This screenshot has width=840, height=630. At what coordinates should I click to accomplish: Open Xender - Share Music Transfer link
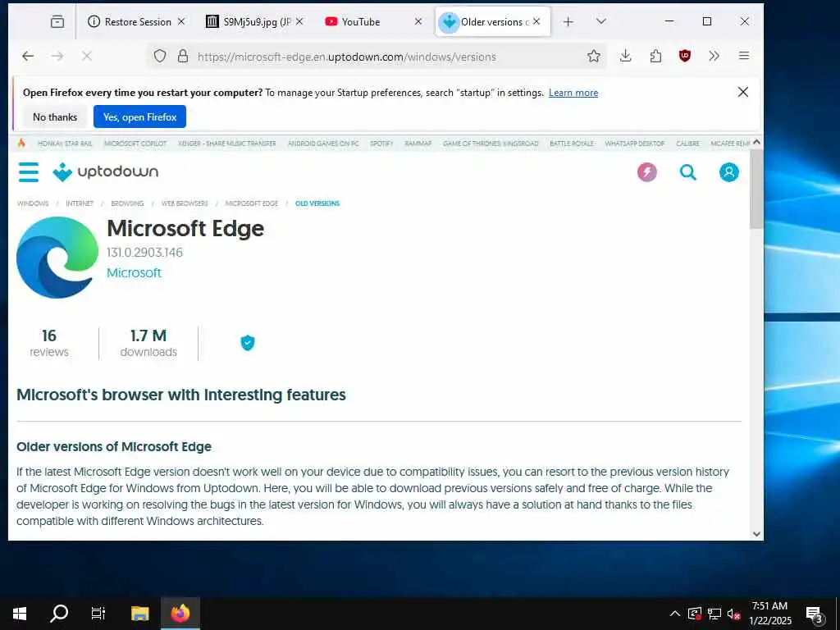(x=227, y=144)
